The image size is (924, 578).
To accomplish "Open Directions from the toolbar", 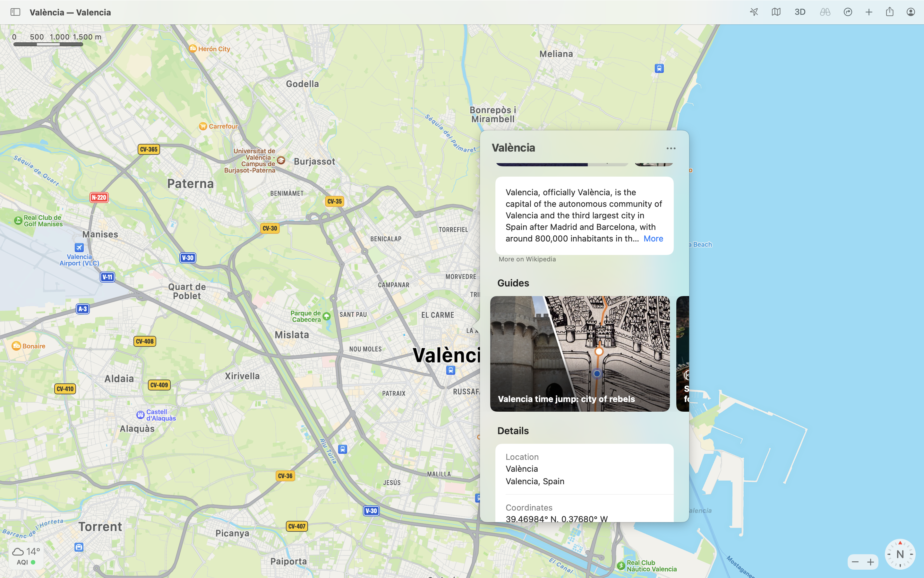I will tap(848, 12).
